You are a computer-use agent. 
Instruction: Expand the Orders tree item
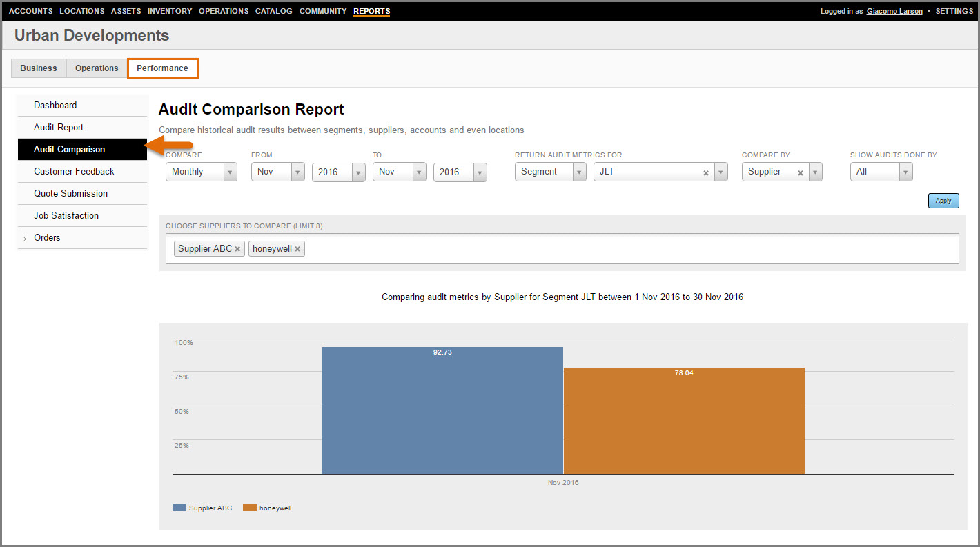point(25,238)
